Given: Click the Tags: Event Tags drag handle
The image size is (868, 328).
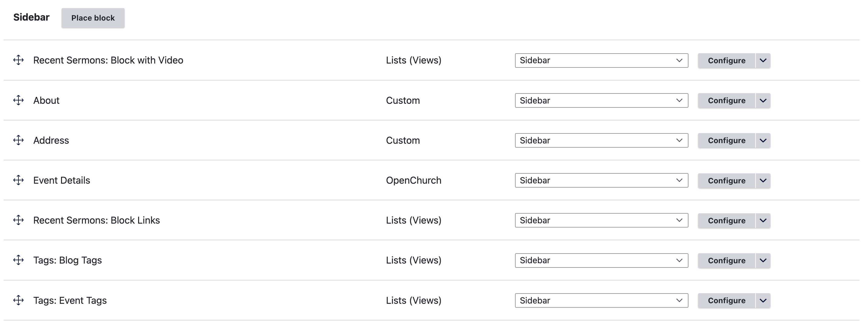Looking at the screenshot, I should 18,300.
